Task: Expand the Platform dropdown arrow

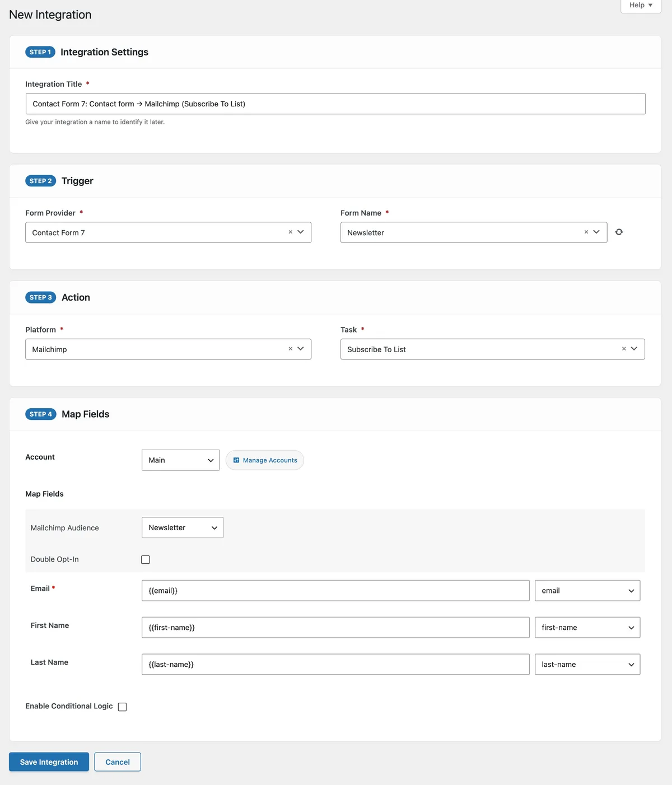Action: [x=301, y=348]
